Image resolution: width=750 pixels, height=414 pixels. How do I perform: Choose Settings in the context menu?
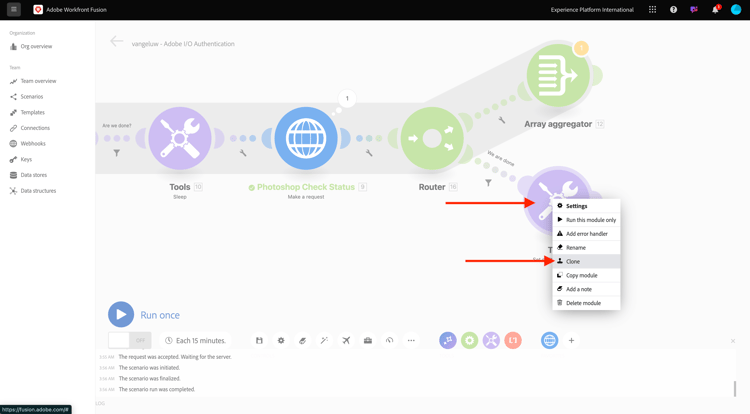click(x=586, y=206)
